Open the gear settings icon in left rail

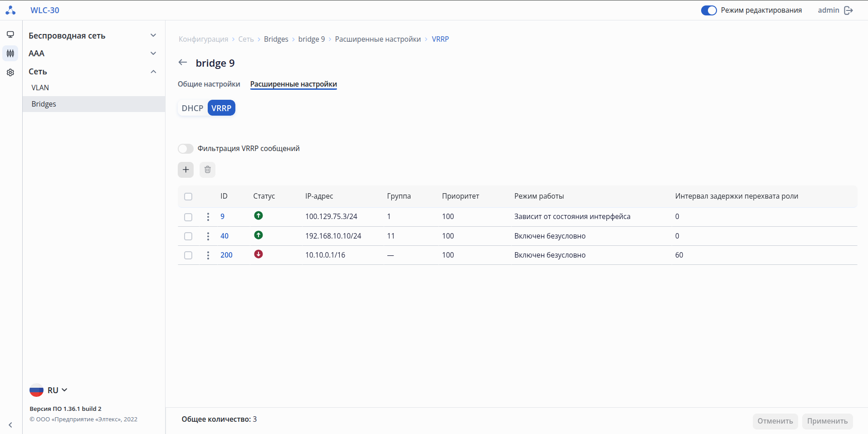coord(10,73)
